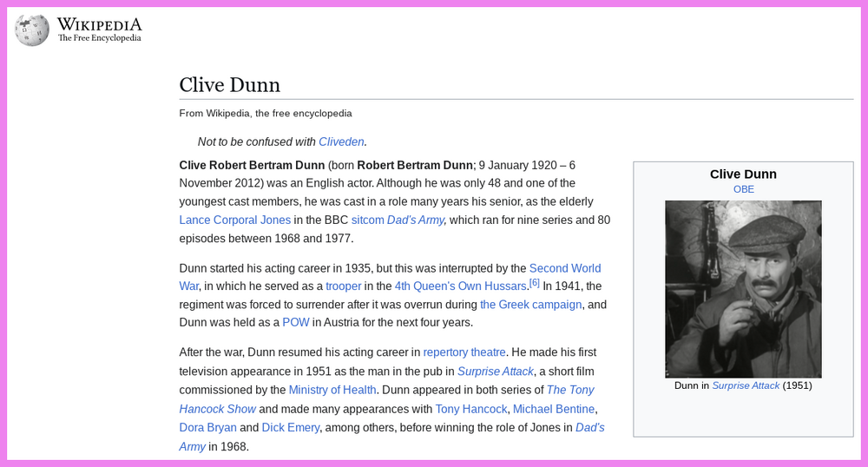Open the Tony Hancock person link
Viewport: 868px width, 467px height.
(x=471, y=409)
